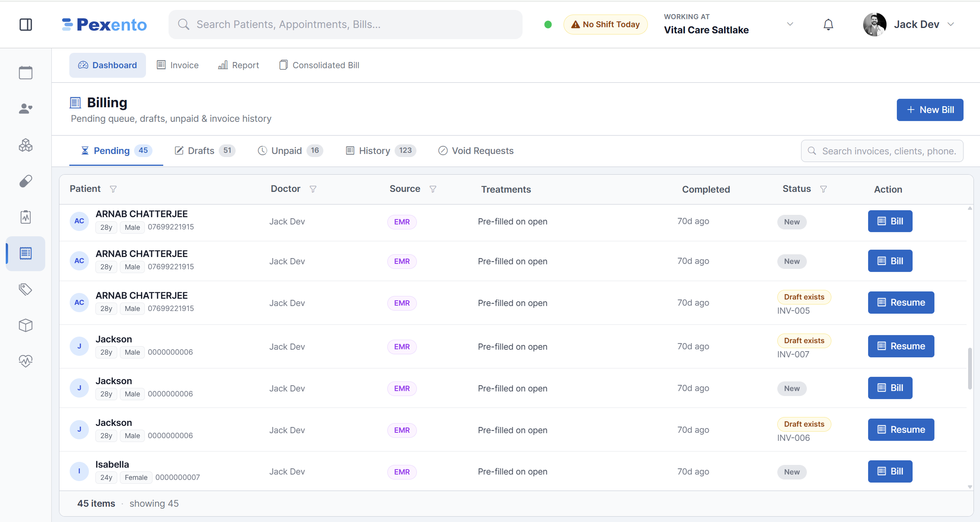
Task: Open the inventory box sidebar icon
Action: [26, 325]
